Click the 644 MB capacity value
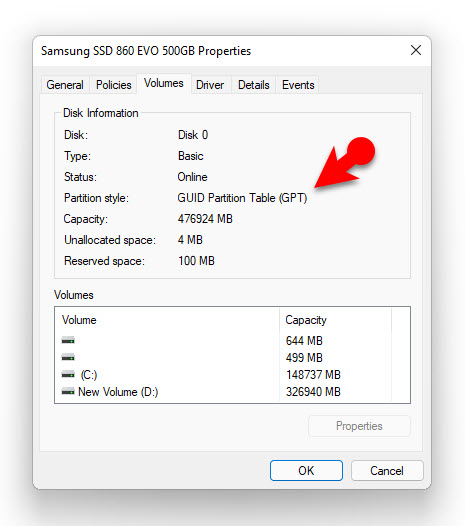This screenshot has height=526, width=465. coord(304,341)
